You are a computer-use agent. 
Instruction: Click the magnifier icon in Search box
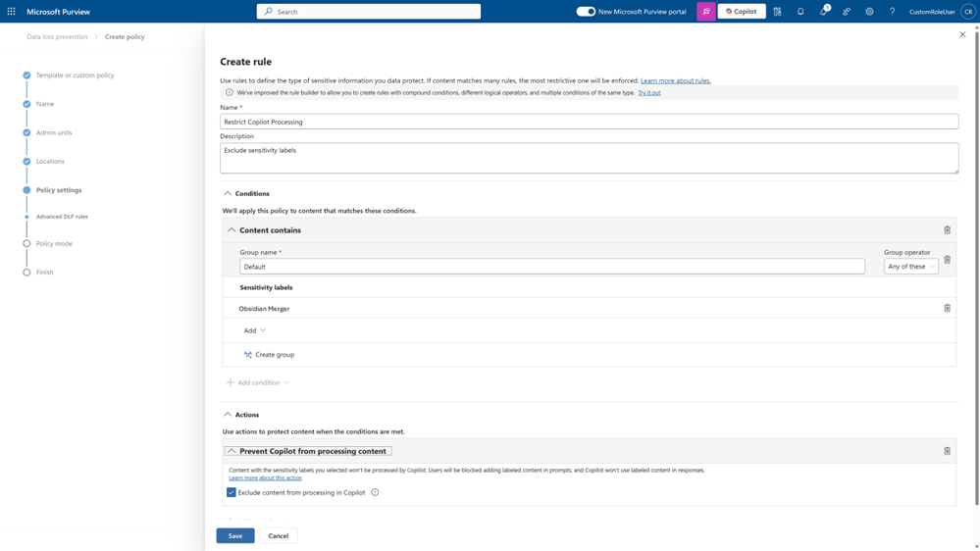click(x=269, y=11)
